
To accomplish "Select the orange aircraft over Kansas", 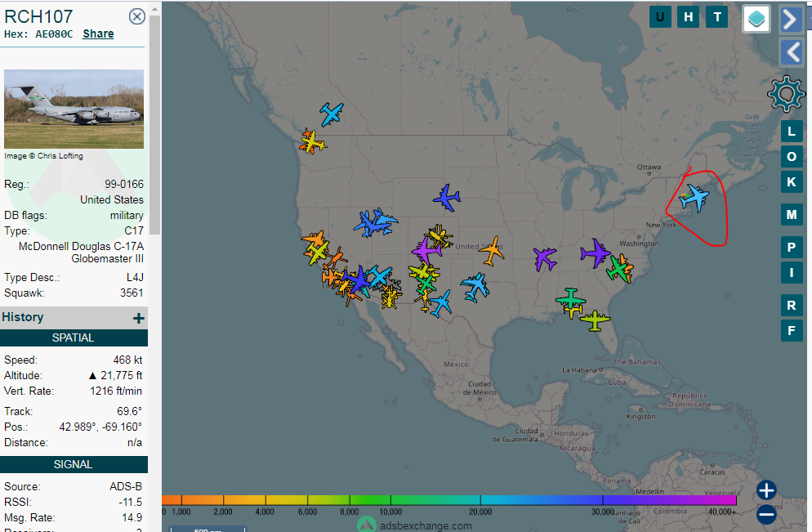I will [492, 251].
